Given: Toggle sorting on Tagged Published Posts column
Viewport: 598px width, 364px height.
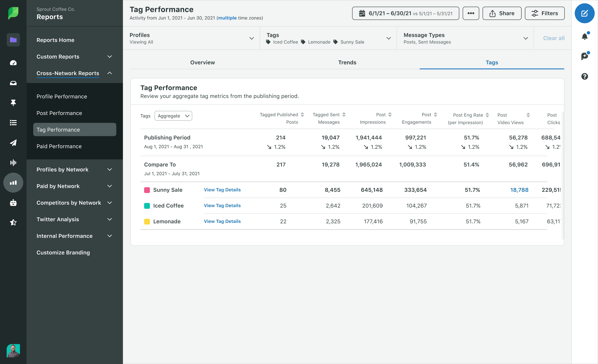Looking at the screenshot, I should pyautogui.click(x=302, y=114).
